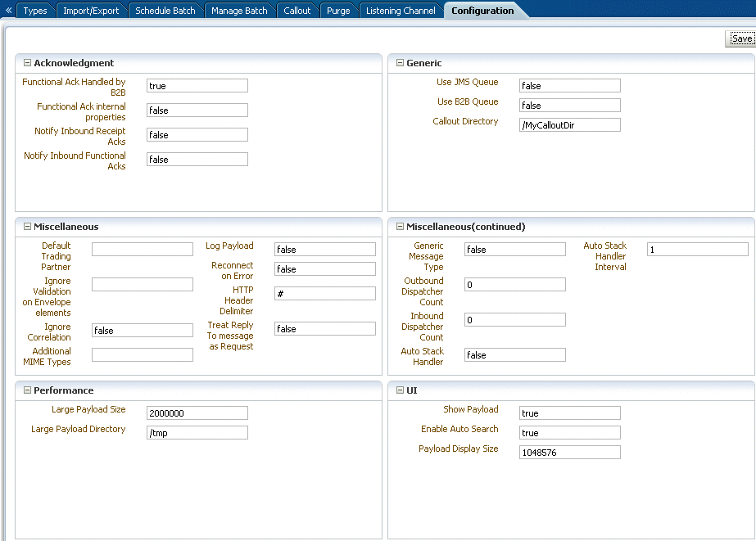The height and width of the screenshot is (541, 756).
Task: Click the Save button
Action: pos(741,38)
